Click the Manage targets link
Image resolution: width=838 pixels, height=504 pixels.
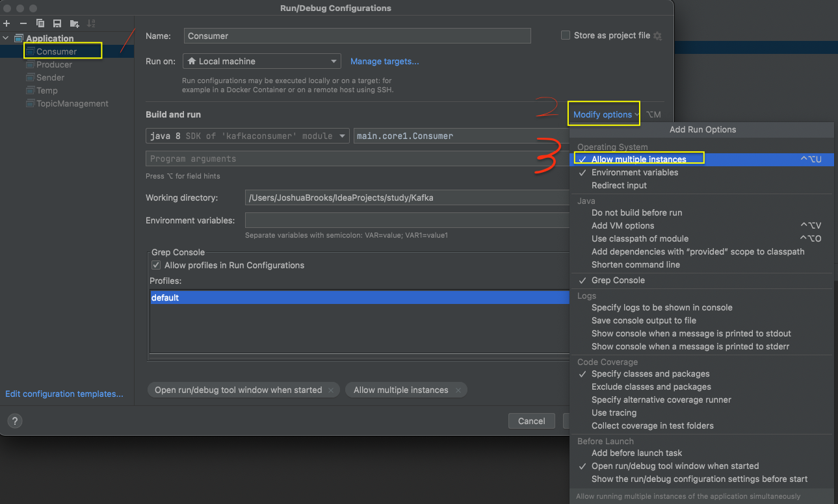click(384, 61)
